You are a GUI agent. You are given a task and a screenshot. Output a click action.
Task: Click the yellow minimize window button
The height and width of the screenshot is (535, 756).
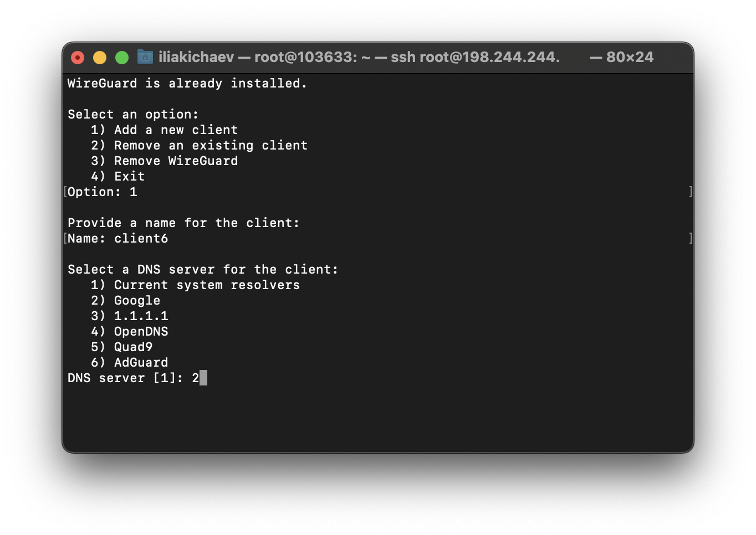(x=100, y=58)
